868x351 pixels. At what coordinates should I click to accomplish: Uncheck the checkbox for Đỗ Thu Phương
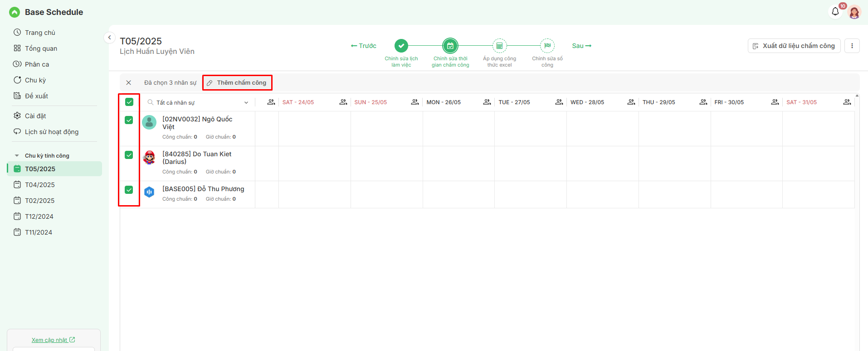coord(129,190)
